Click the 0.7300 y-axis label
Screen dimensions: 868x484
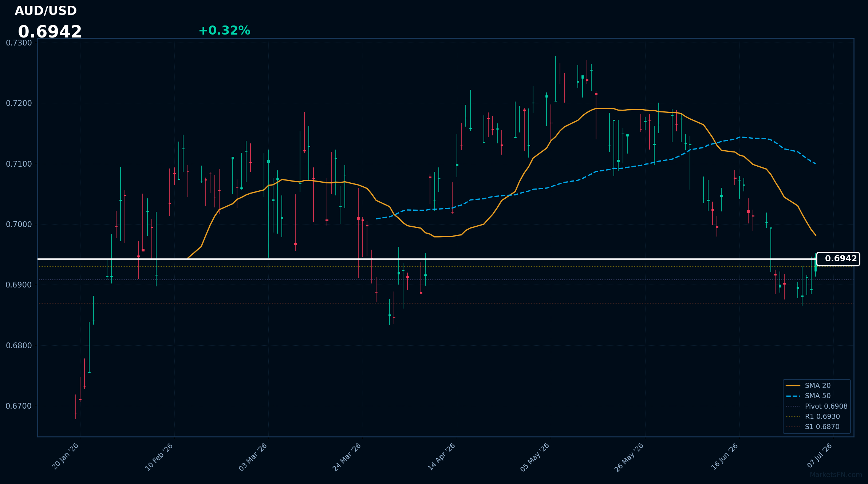[19, 43]
